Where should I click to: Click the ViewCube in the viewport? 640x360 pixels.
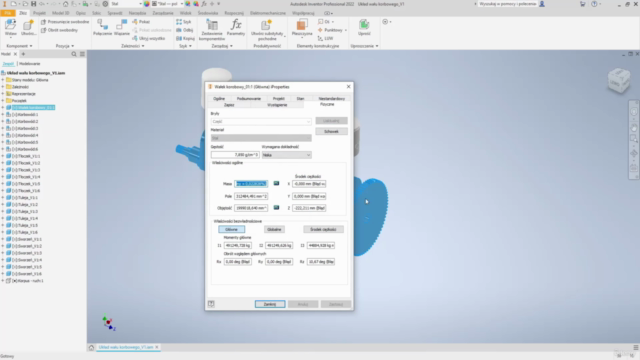click(618, 80)
